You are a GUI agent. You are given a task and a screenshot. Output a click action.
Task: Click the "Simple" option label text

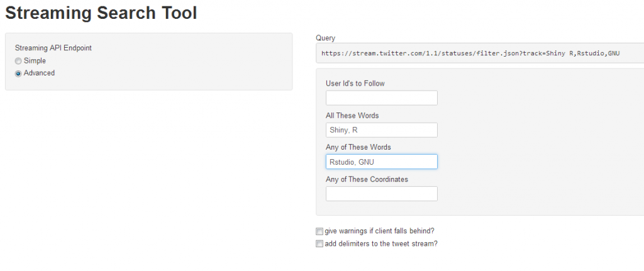pos(35,61)
